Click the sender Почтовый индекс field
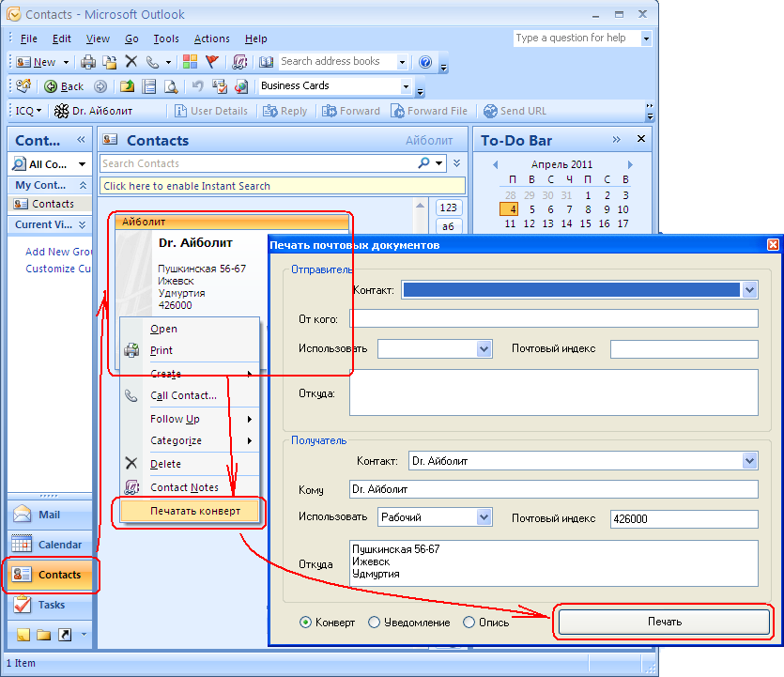 tap(684, 349)
